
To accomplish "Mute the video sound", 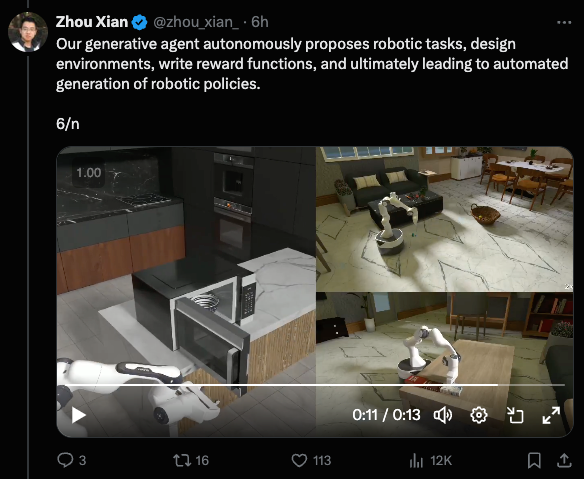I will click(443, 415).
